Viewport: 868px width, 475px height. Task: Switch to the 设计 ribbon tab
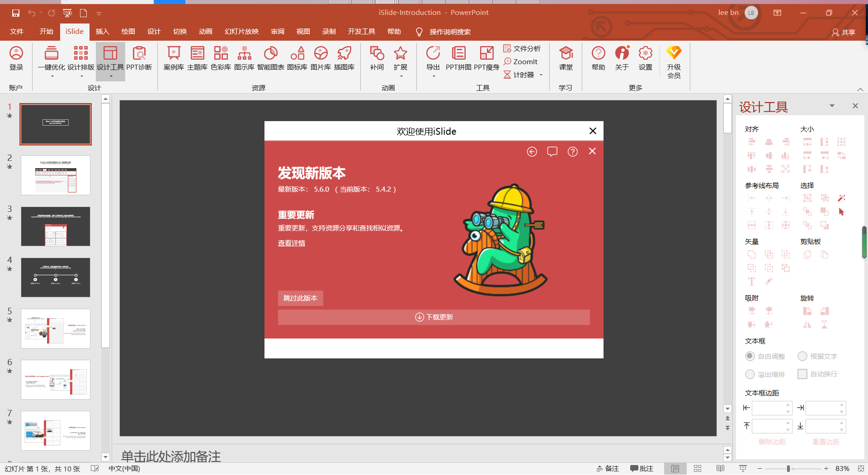click(x=154, y=32)
